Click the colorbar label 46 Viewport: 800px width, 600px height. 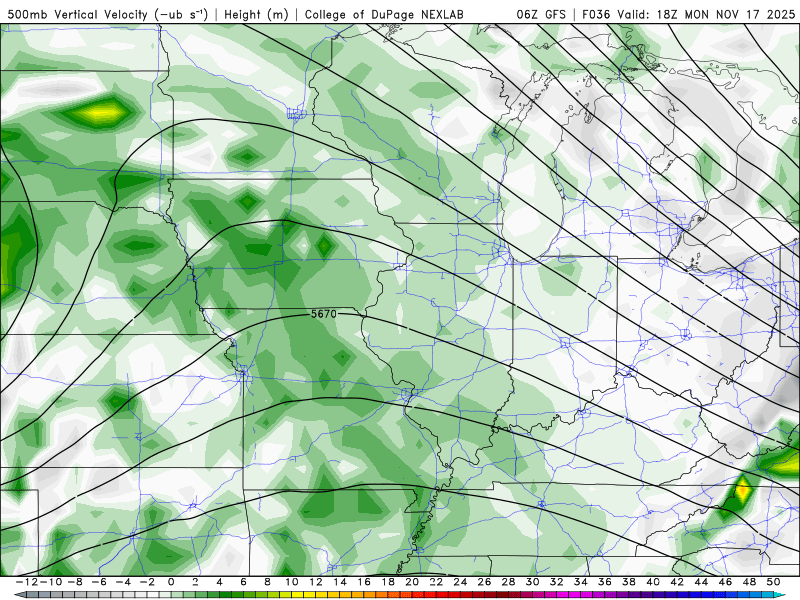[725, 582]
